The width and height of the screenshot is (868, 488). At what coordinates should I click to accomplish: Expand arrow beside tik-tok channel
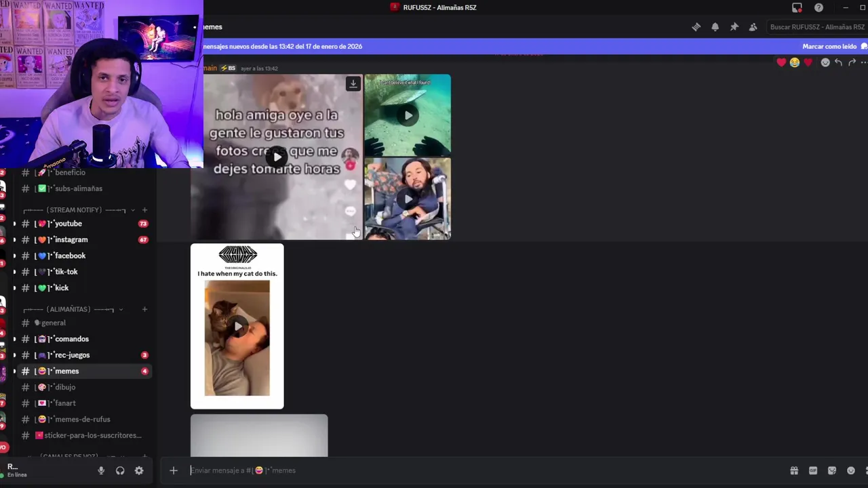[x=14, y=272]
